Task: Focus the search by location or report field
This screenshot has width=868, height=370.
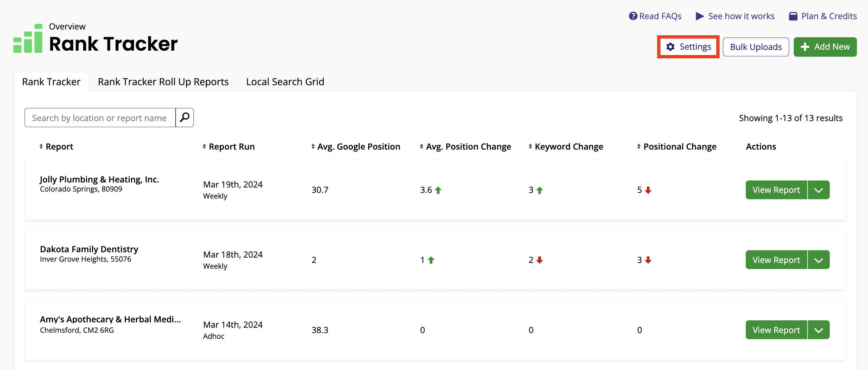Action: point(100,117)
